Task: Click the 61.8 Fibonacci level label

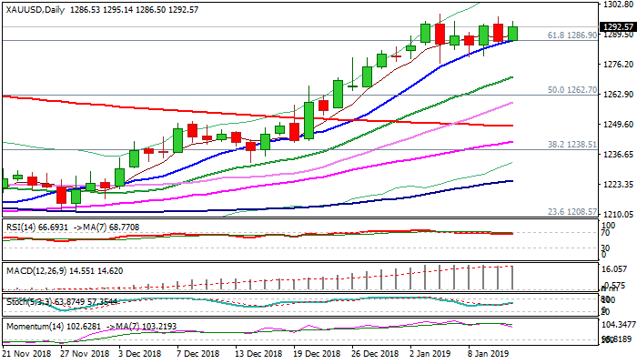Action: point(571,35)
